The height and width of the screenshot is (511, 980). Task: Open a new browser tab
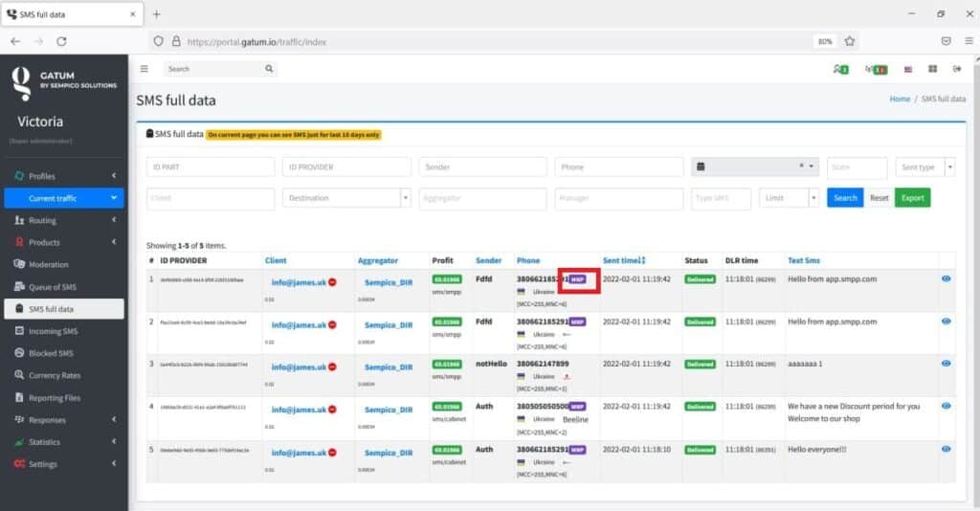[156, 13]
